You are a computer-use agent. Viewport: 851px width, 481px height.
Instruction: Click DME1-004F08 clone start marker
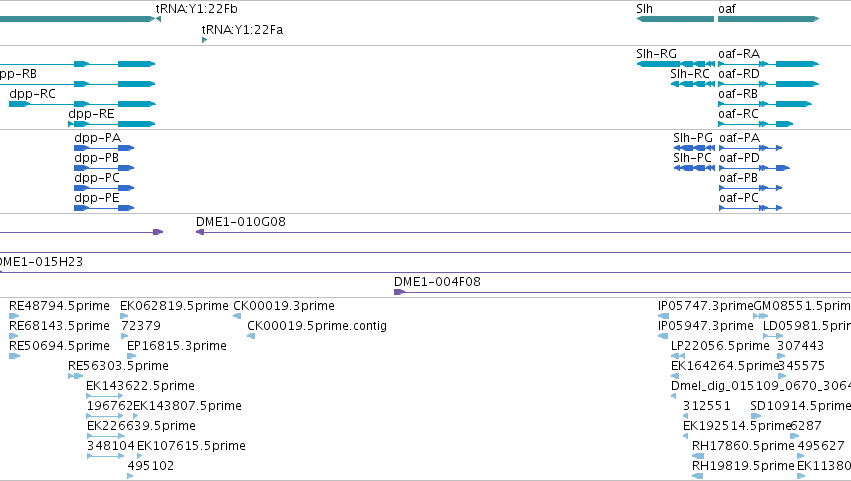coord(399,292)
